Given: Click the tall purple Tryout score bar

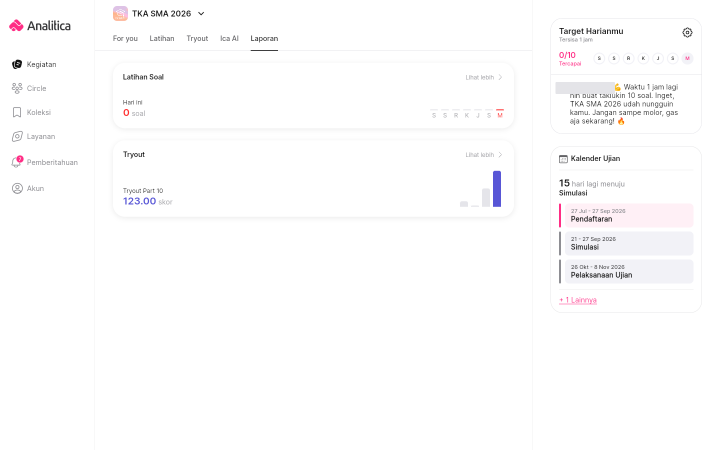Looking at the screenshot, I should click(497, 189).
